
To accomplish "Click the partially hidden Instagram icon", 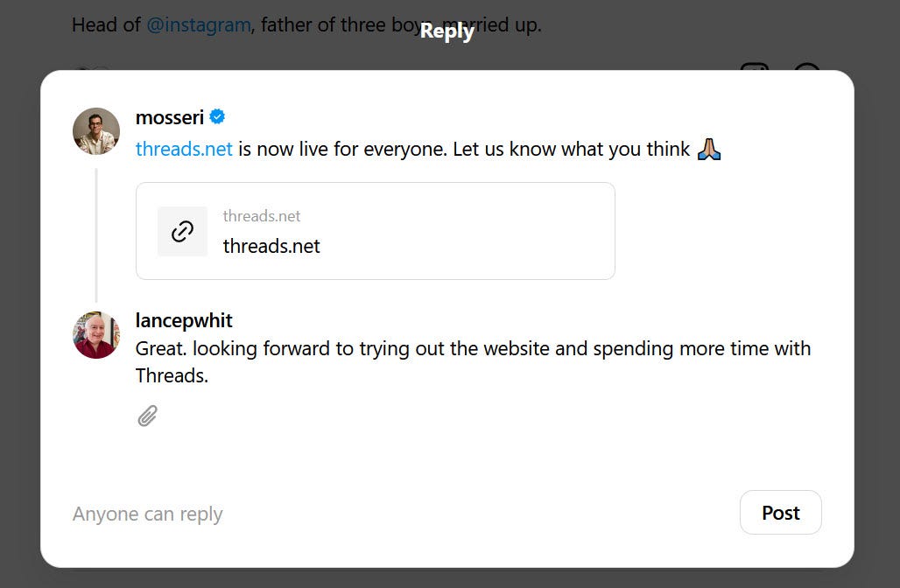I will 754,66.
